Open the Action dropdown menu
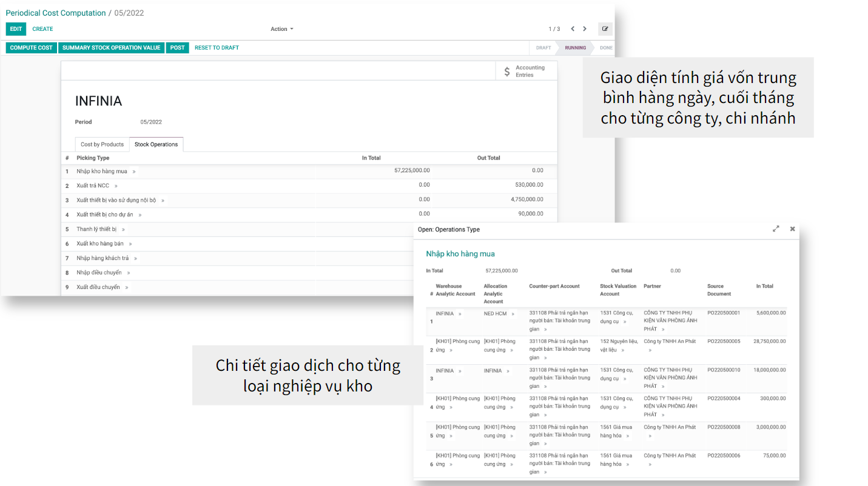This screenshot has height=486, width=868. tap(281, 29)
